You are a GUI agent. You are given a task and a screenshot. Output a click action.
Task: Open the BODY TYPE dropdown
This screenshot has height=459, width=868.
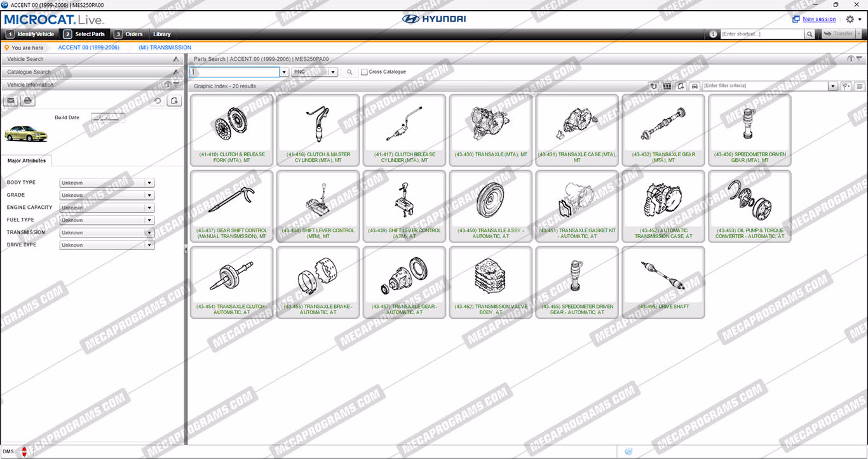pyautogui.click(x=149, y=183)
